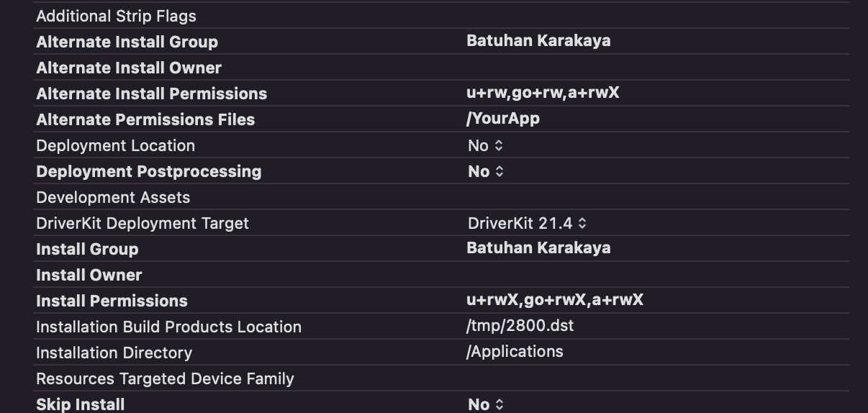Open the Skip Install No dropdown
Screen dimensions: 868x413
[x=486, y=404]
